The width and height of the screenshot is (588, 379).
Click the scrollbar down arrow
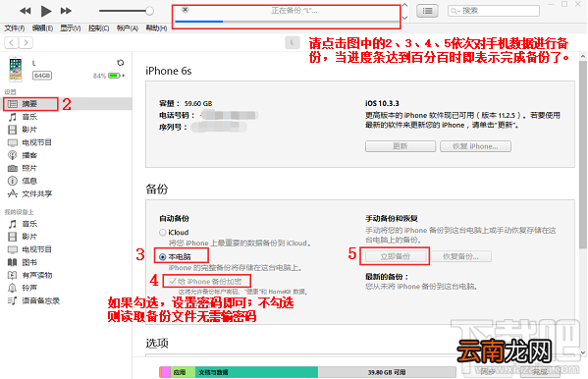[x=583, y=352]
